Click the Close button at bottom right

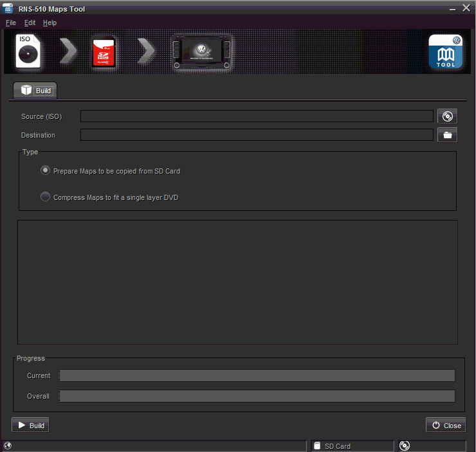445,425
